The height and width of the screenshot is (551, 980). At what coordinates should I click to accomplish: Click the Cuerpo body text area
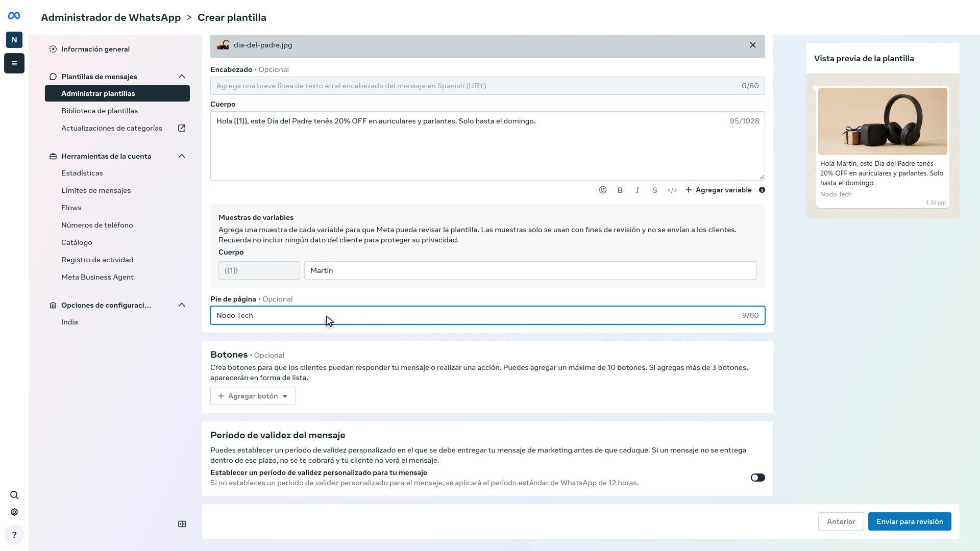487,146
